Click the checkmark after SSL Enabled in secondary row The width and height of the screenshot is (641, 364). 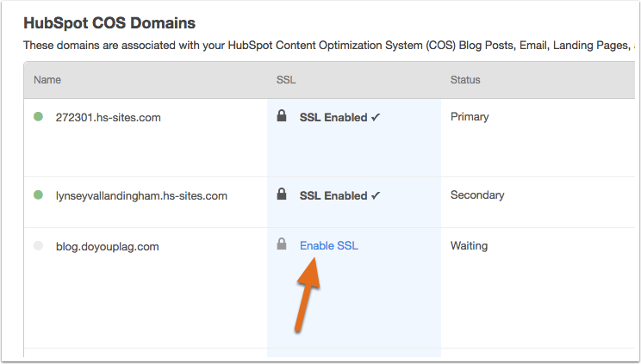pos(376,196)
